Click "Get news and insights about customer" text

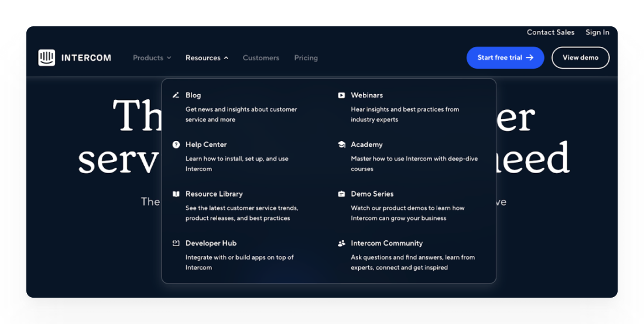pos(241,109)
